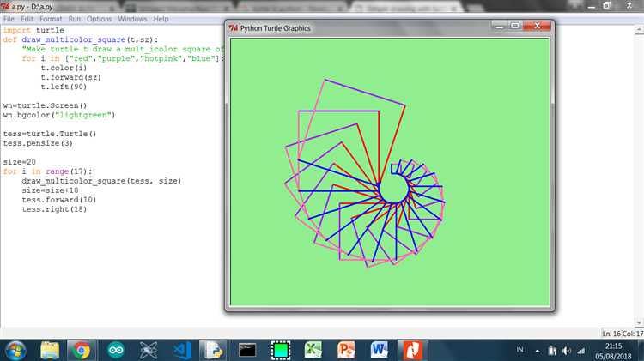The width and height of the screenshot is (644, 361).
Task: Click the line 'wn=turtle.Screen()'
Action: (x=45, y=105)
